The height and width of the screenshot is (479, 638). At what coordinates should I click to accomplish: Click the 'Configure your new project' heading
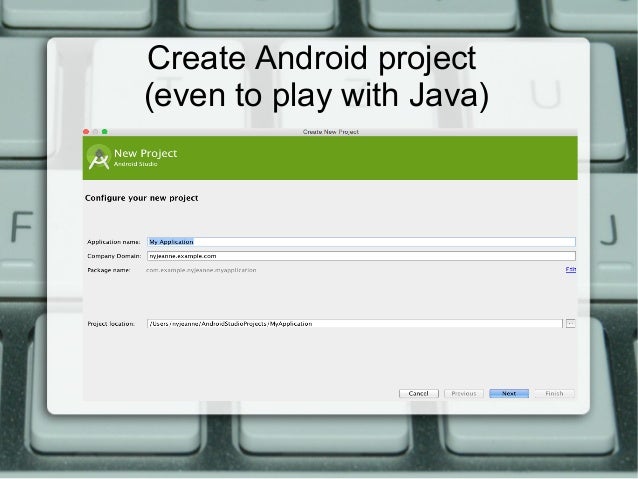pyautogui.click(x=141, y=198)
